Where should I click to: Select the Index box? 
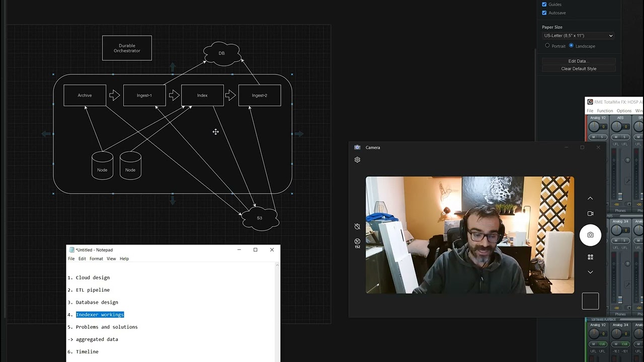(202, 96)
